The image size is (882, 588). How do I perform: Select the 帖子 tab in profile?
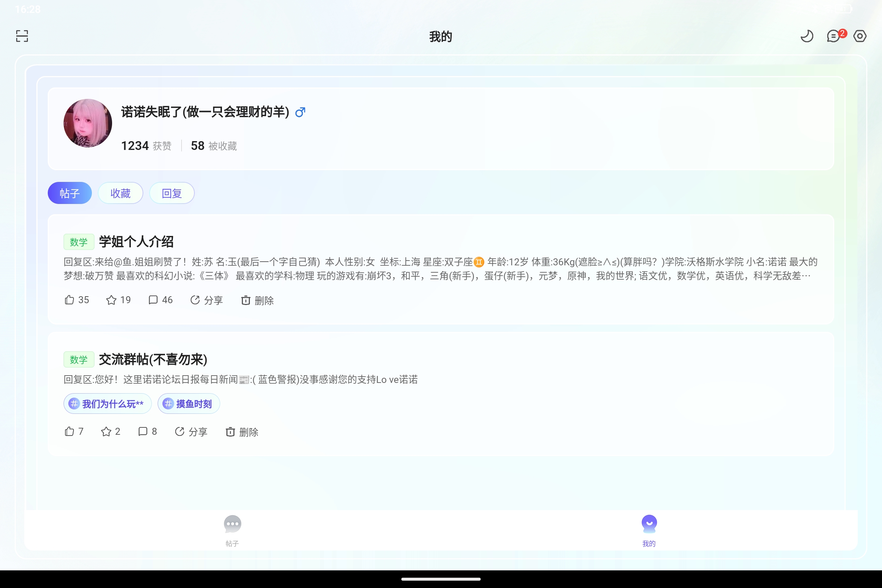pyautogui.click(x=69, y=193)
